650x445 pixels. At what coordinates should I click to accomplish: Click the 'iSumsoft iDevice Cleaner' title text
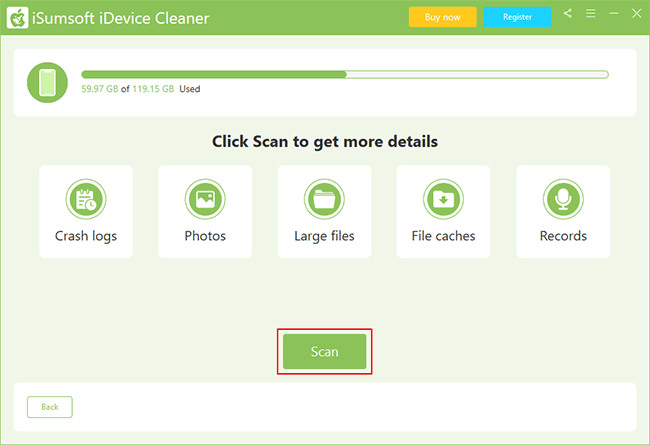121,18
